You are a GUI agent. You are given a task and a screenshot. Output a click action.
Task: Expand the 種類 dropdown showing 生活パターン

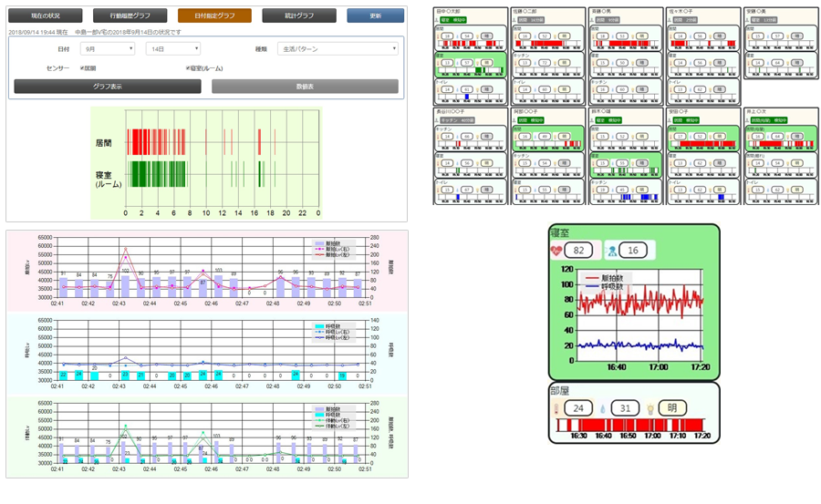click(339, 48)
